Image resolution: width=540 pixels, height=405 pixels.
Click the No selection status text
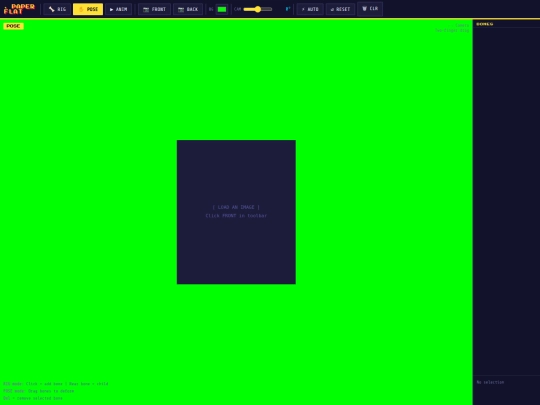[490, 382]
